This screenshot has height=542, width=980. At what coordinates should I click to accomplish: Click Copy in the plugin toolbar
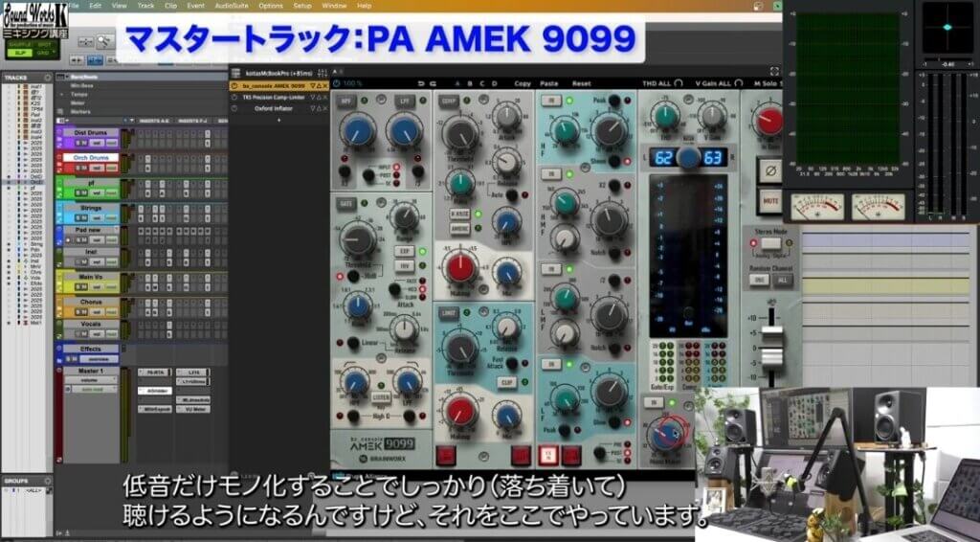click(523, 83)
